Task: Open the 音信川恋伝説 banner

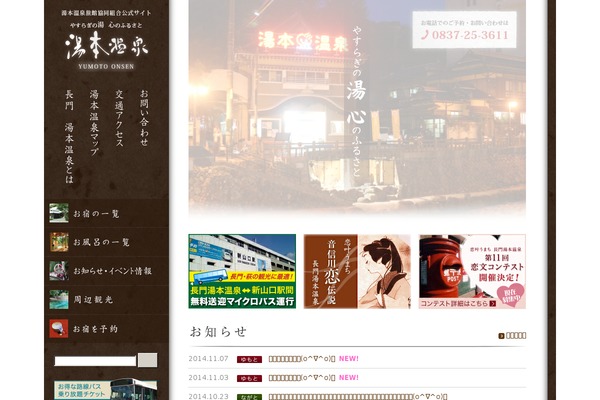Action: click(x=357, y=271)
